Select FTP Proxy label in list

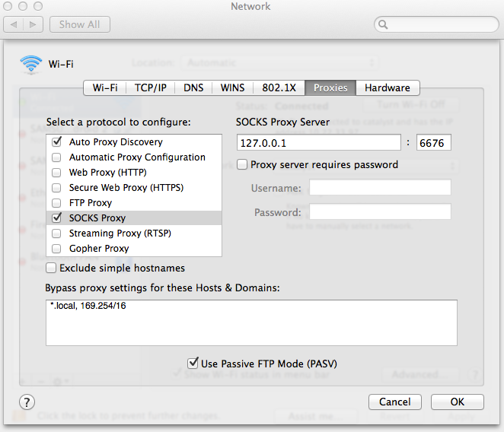point(91,203)
